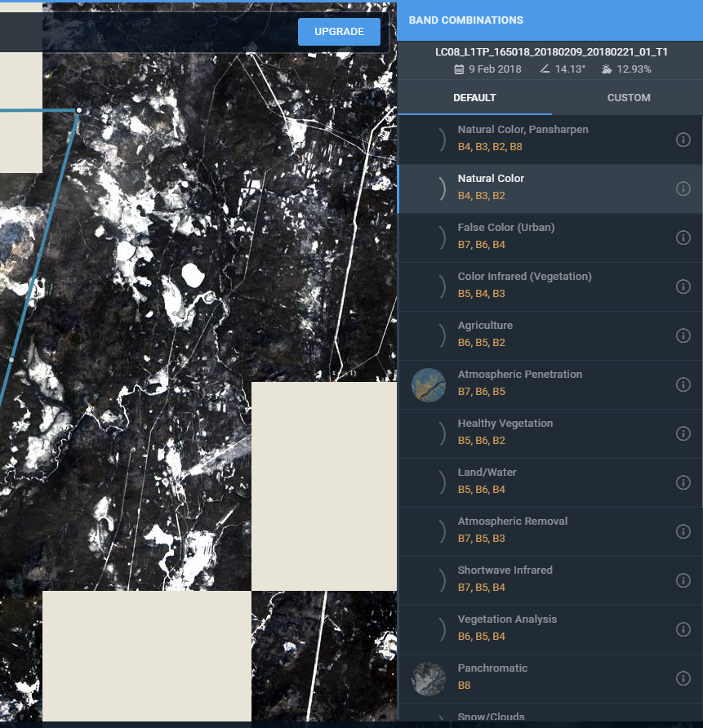Select the Agriculture band combination
Screen dimensions: 703x728
(550, 335)
